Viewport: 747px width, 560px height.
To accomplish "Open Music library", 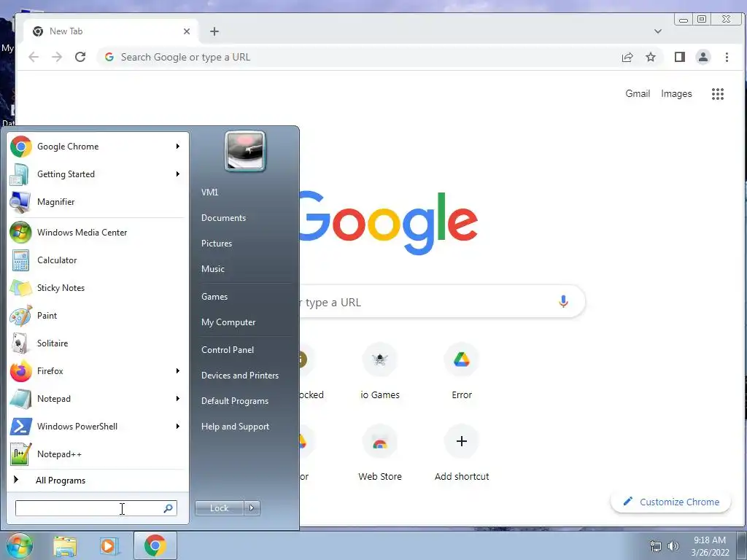I will pos(212,269).
